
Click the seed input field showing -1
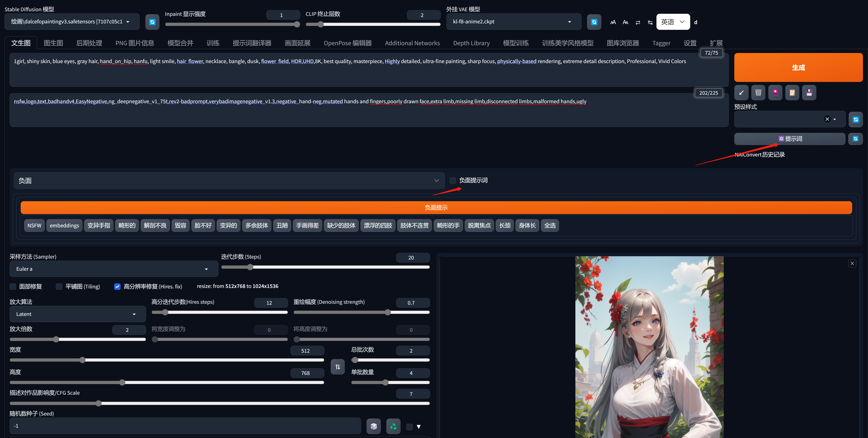coord(185,426)
